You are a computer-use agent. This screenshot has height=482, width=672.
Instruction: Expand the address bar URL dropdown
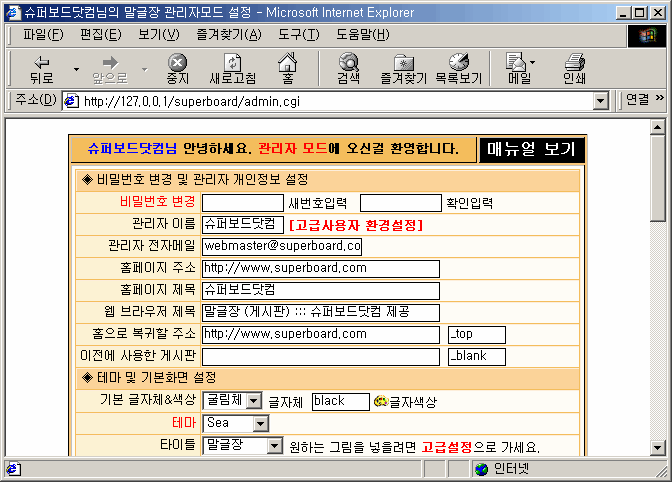[601, 101]
